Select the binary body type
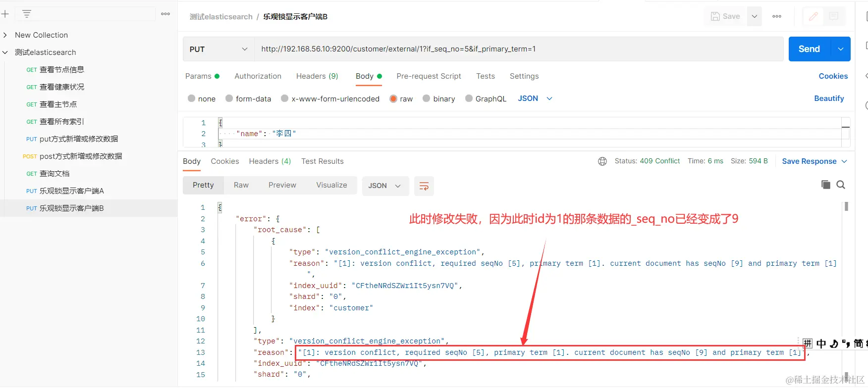 tap(438, 98)
